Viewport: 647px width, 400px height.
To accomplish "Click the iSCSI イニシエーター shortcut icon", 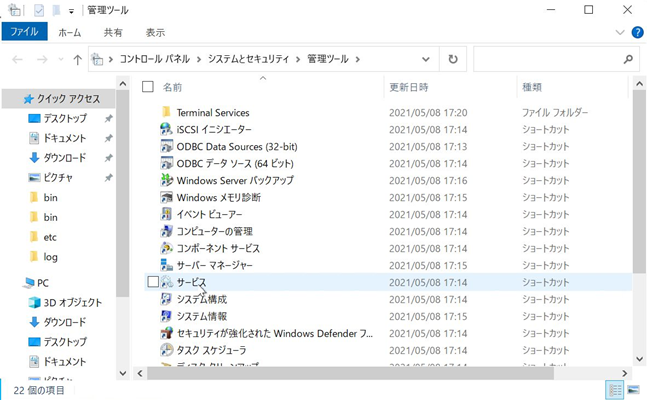I will pyautogui.click(x=166, y=129).
